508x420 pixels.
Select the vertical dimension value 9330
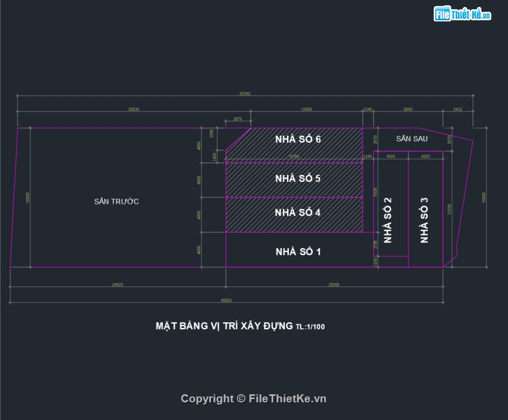[375, 192]
